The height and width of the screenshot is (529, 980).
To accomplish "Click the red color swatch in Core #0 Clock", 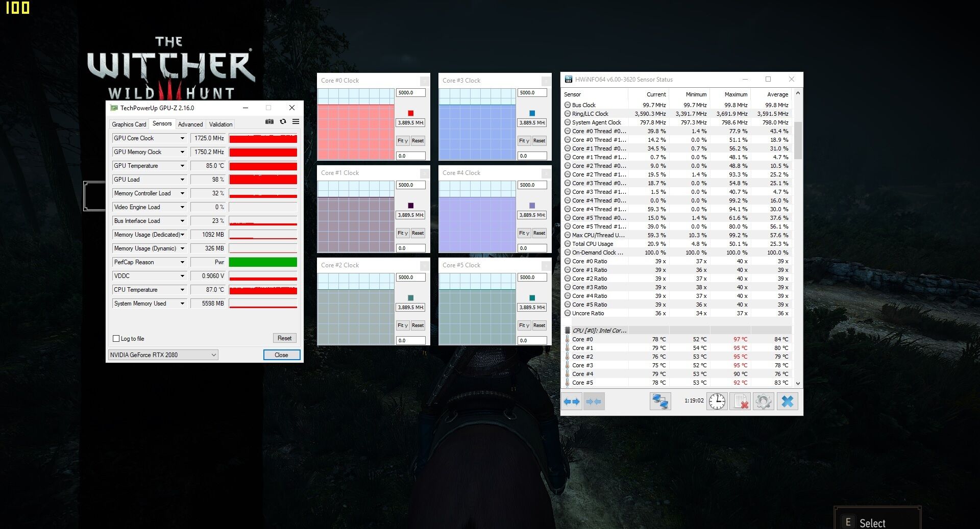I will click(x=410, y=113).
